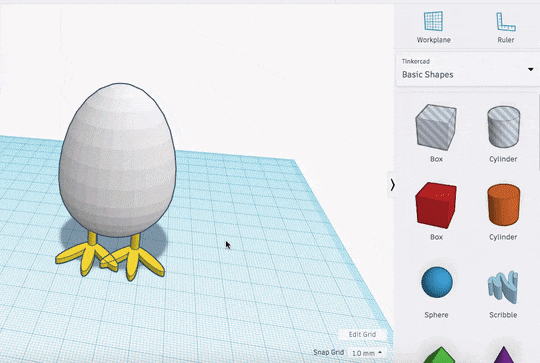Screen dimensions: 540x363
Task: Pick the striped hole Cylinder shape
Action: click(x=503, y=127)
